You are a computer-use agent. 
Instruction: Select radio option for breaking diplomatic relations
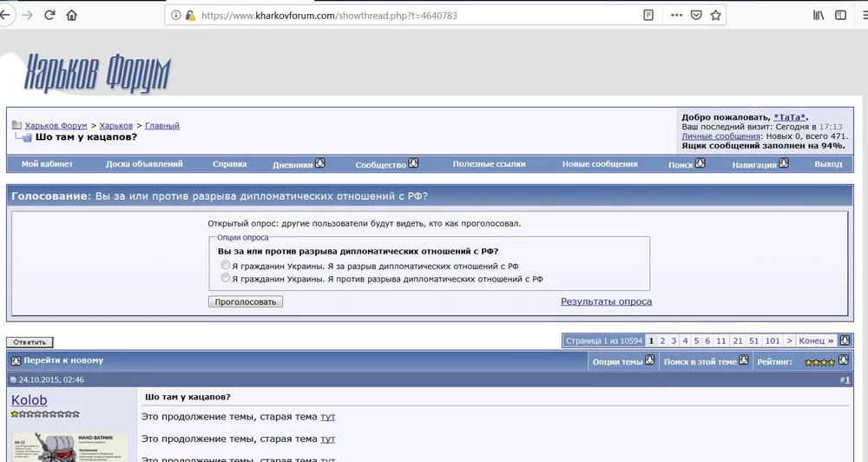[x=226, y=266]
